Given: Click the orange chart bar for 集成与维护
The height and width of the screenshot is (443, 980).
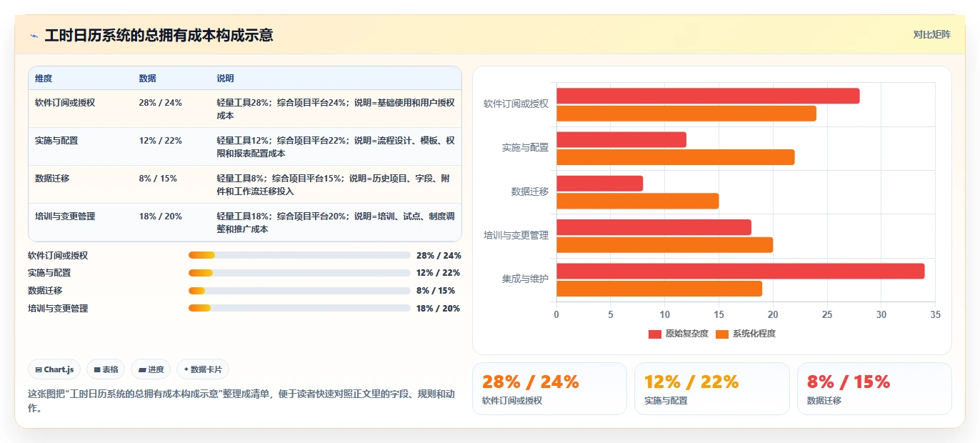Looking at the screenshot, I should click(x=659, y=289).
